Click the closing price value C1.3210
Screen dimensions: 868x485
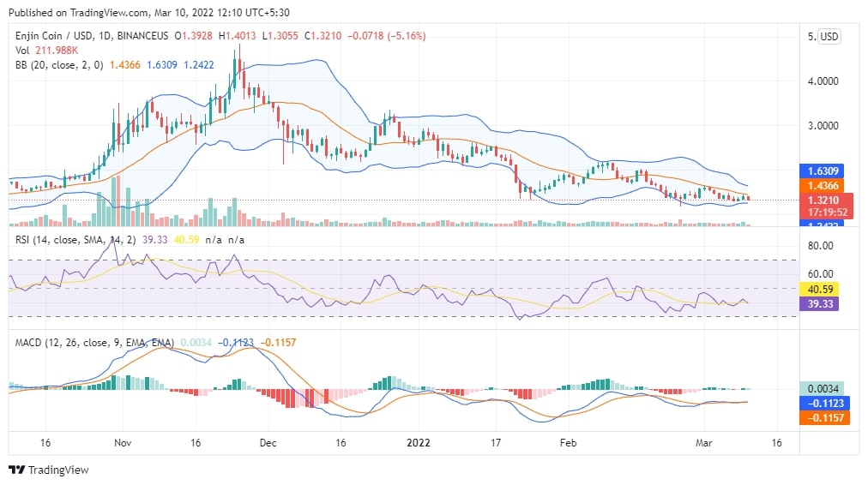pyautogui.click(x=322, y=36)
